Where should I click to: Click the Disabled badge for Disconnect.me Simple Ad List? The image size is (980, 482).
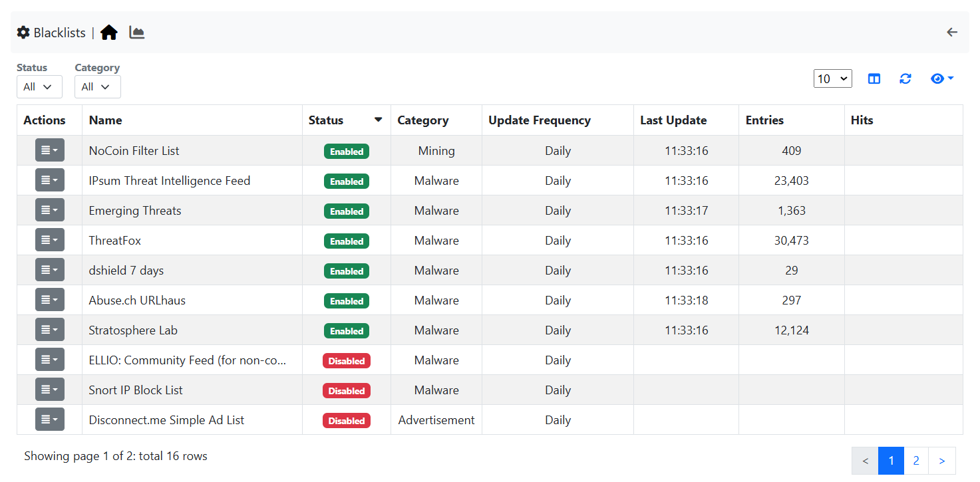347,420
